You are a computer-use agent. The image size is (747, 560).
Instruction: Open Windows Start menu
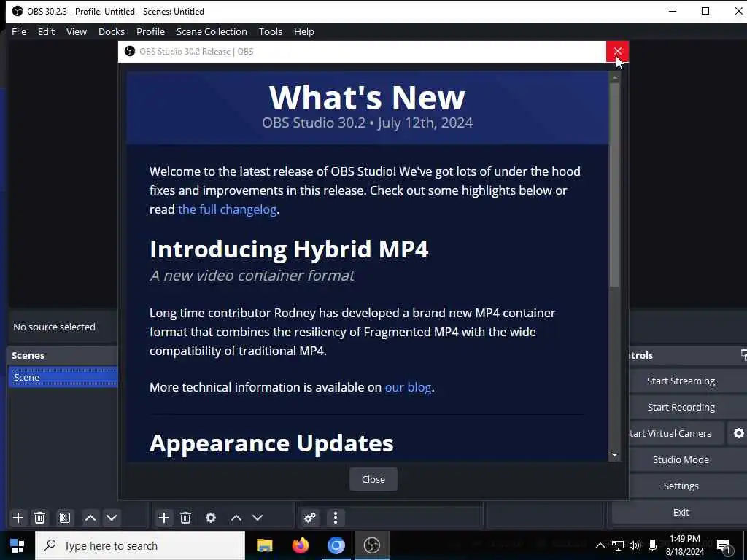(18, 545)
